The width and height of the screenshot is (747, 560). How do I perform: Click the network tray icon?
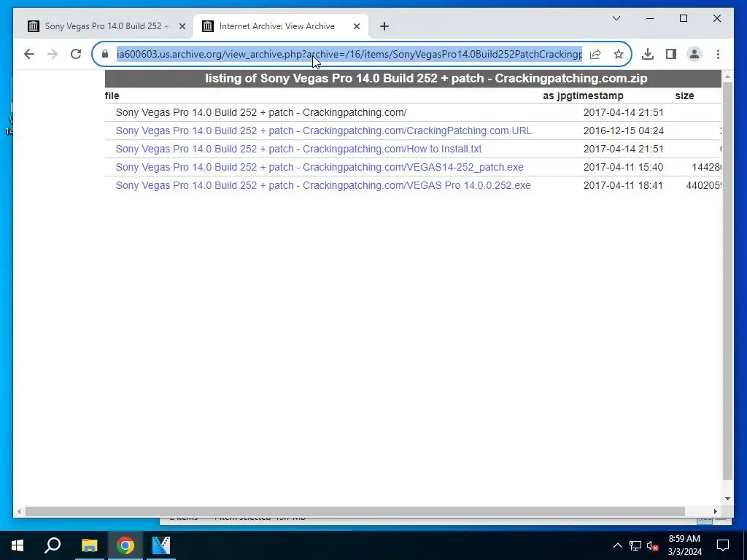coord(635,545)
